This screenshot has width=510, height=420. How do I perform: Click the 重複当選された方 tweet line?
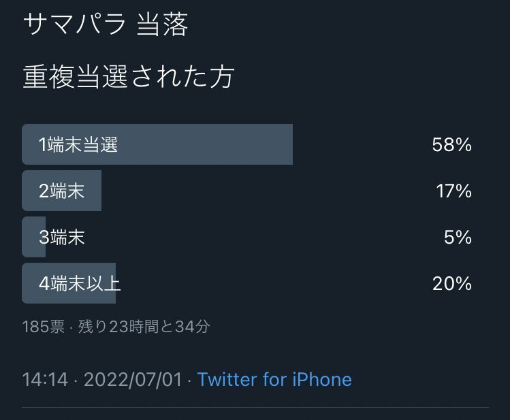[129, 77]
